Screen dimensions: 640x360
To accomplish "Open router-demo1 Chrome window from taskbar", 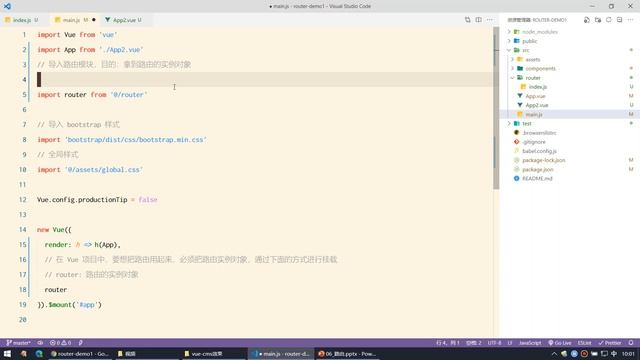I will point(80,354).
